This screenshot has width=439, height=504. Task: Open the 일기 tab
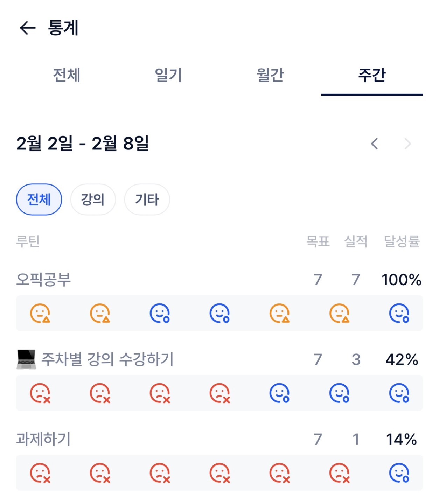[x=168, y=75]
